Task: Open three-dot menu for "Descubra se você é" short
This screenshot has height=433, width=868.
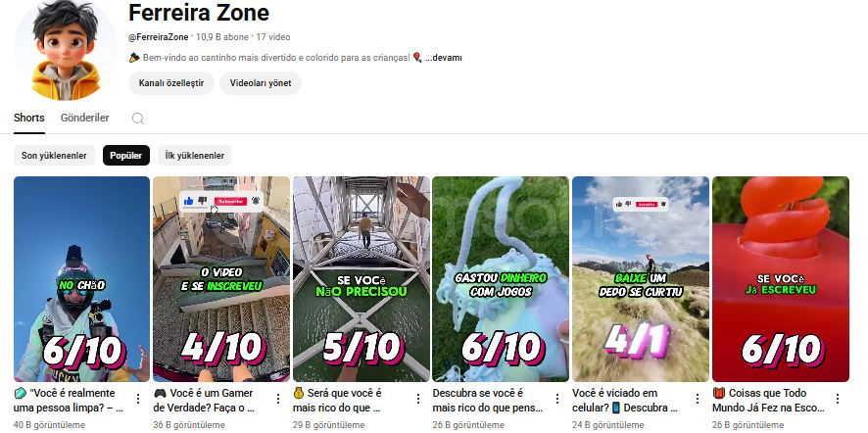Action: coord(557,399)
